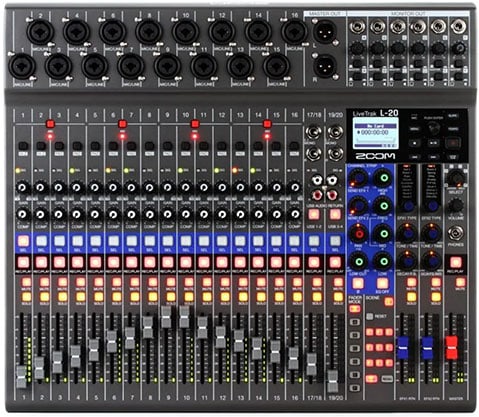Click the blue EFX2 RTN fader
This screenshot has height=417, width=479.
coord(427,348)
